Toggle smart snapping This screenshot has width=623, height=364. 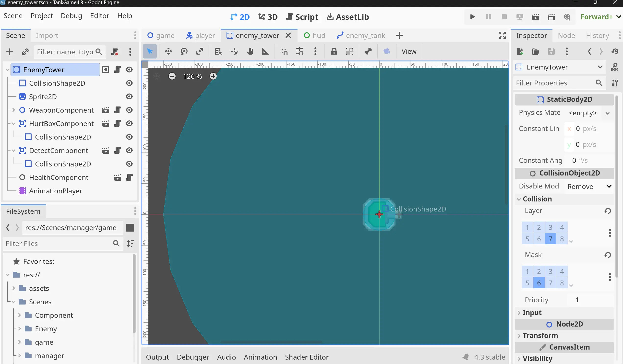pos(284,51)
